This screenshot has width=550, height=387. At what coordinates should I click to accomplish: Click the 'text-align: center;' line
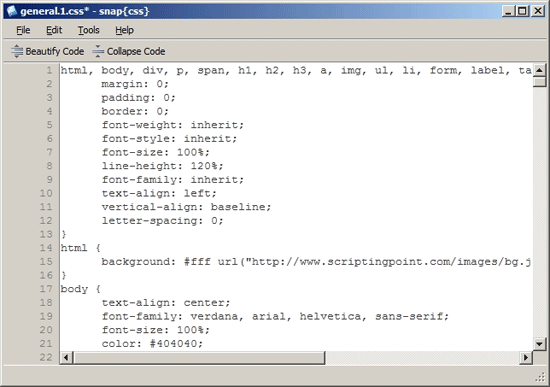point(166,303)
